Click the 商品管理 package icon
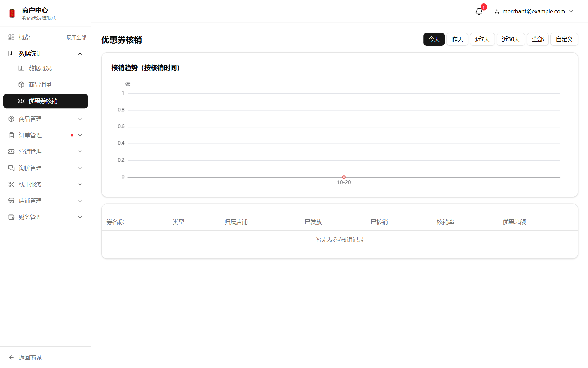Image resolution: width=588 pixels, height=368 pixels. click(x=11, y=119)
